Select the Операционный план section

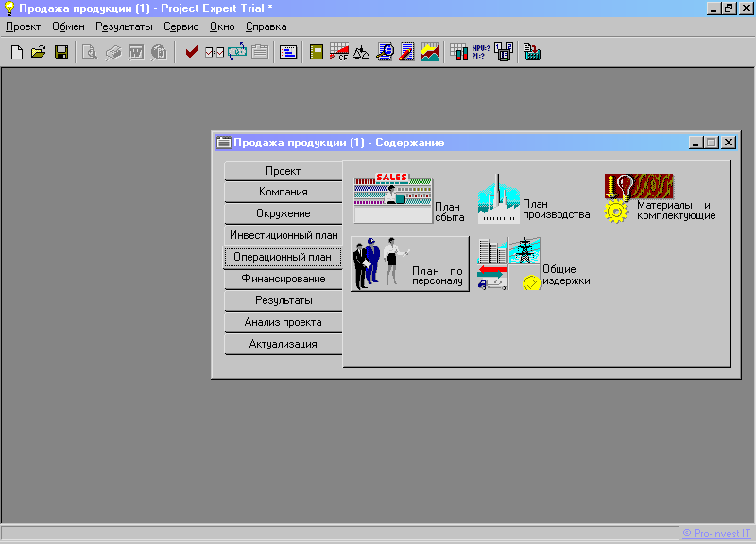[283, 257]
